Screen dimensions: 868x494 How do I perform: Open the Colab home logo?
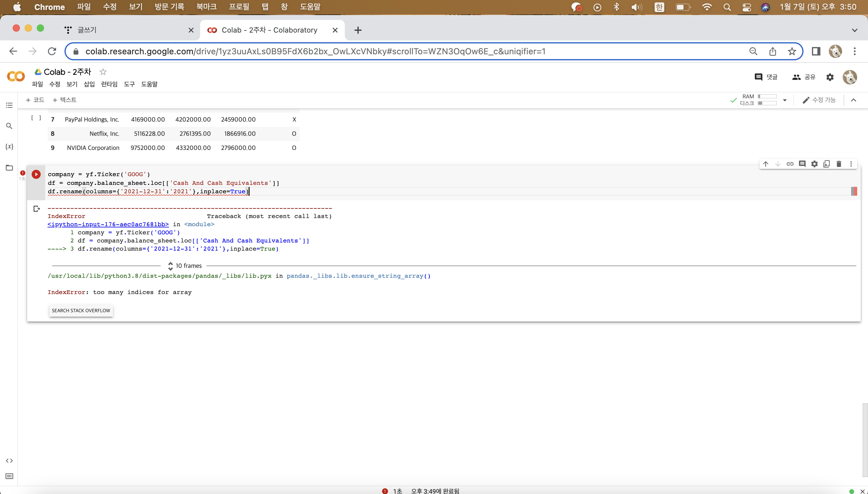point(16,77)
